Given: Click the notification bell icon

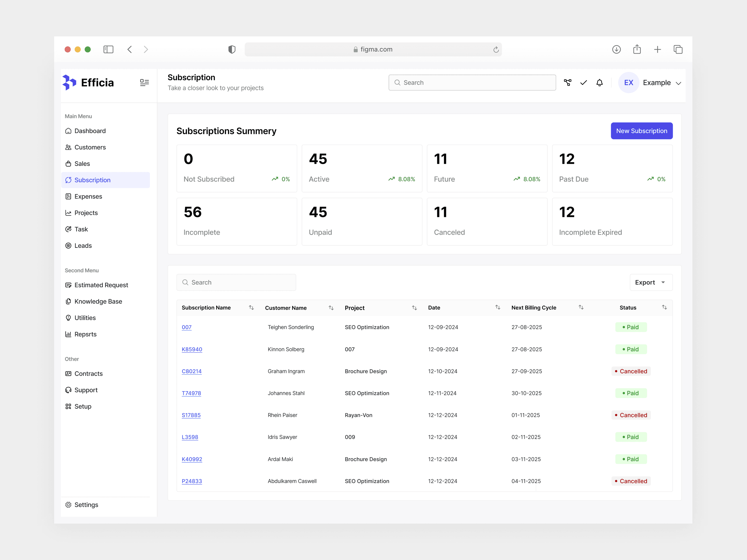Looking at the screenshot, I should (x=599, y=83).
